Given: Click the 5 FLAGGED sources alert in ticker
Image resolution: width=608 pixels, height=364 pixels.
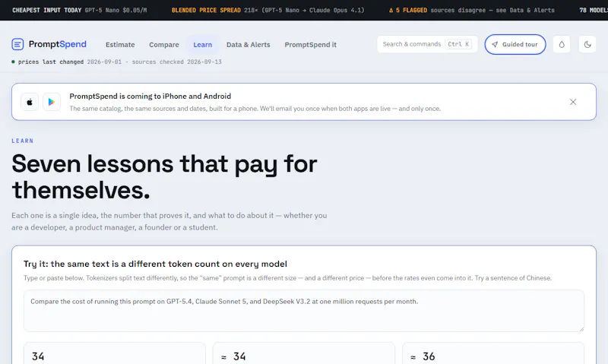Looking at the screenshot, I should (471, 10).
